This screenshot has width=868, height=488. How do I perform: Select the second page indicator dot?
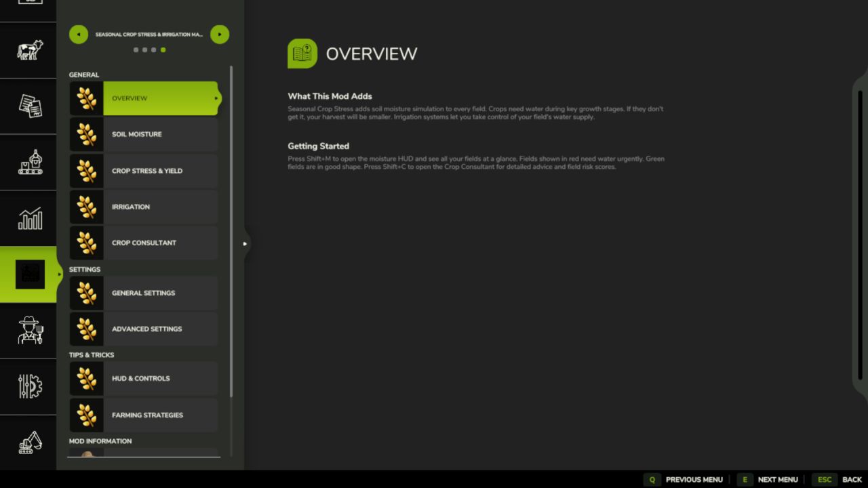[144, 49]
